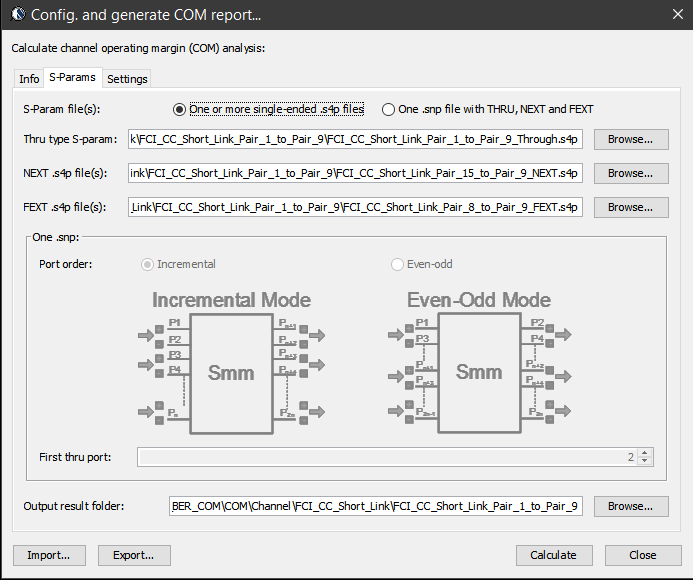
Task: Browse for NEXT .s4p files
Action: [x=630, y=173]
